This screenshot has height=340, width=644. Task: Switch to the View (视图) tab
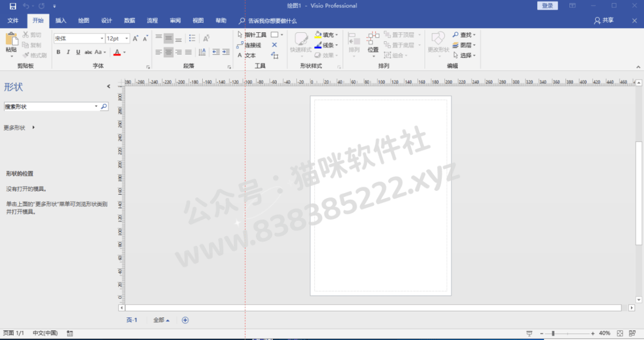(199, 20)
